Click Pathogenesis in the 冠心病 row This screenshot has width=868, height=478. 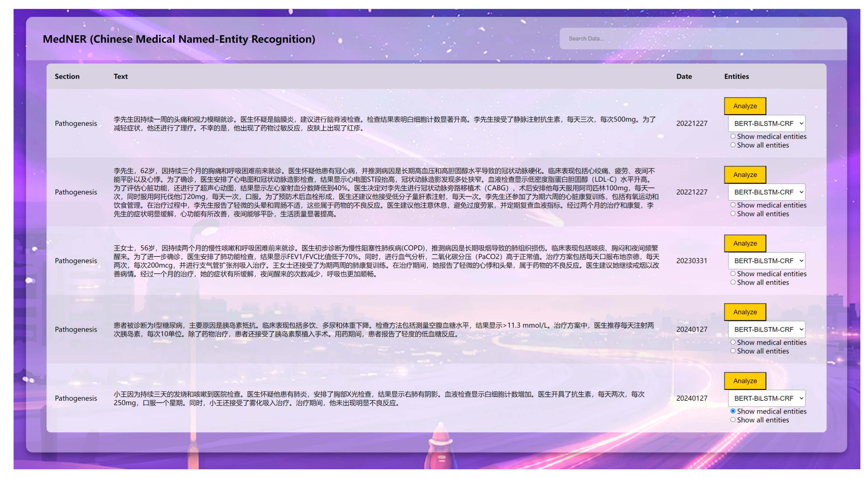[x=76, y=192]
